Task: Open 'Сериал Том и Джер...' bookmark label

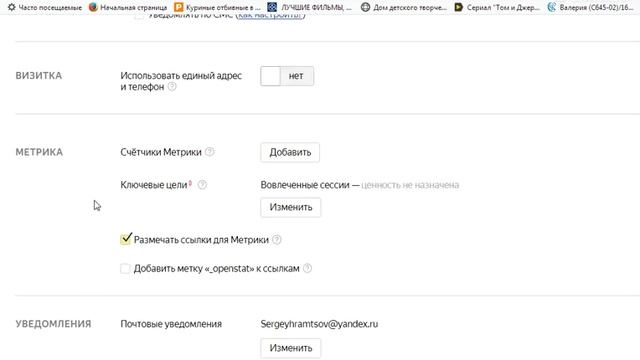Action: pyautogui.click(x=503, y=7)
